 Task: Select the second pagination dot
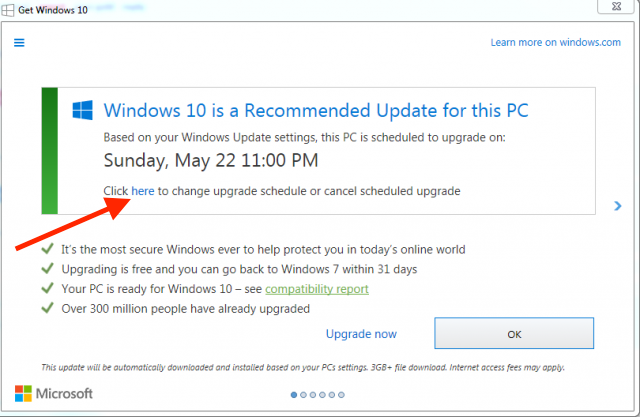[303, 394]
